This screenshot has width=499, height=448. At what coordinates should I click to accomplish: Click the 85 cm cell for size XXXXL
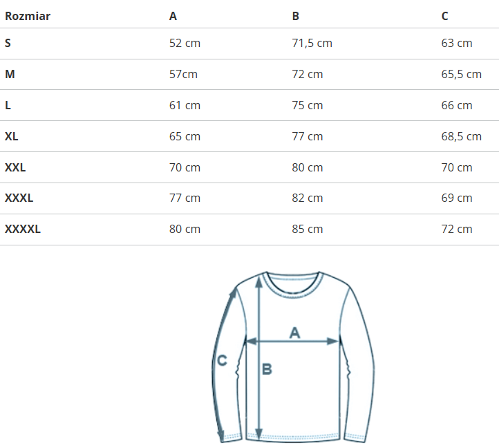click(308, 229)
